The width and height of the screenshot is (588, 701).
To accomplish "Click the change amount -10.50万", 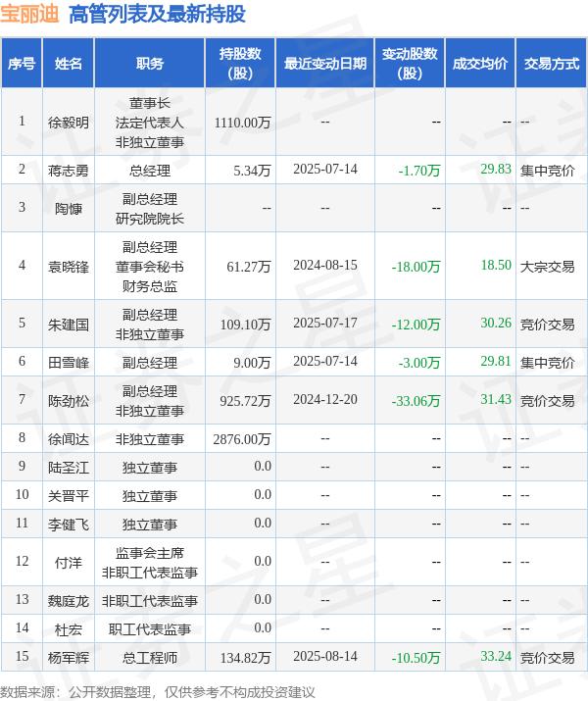I will (416, 658).
